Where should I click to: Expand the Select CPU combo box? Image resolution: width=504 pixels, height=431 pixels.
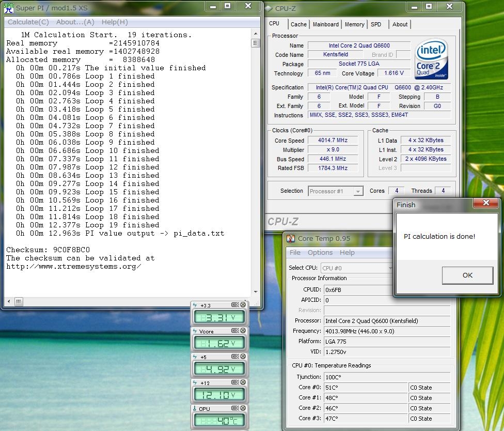(390, 268)
